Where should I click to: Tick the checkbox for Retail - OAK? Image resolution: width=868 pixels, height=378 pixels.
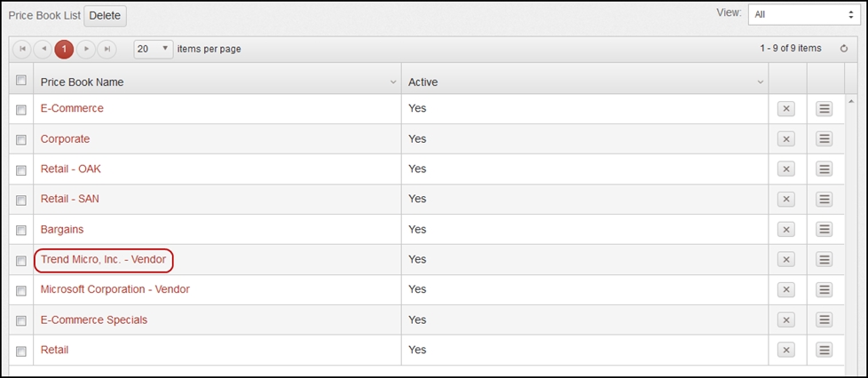[21, 170]
